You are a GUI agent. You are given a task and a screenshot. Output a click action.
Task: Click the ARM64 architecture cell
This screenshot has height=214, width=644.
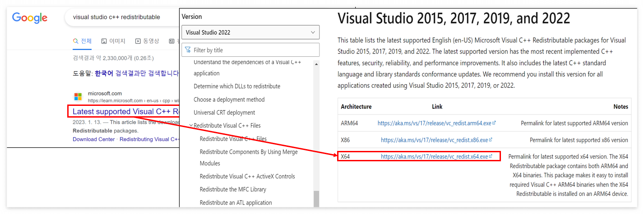(350, 123)
